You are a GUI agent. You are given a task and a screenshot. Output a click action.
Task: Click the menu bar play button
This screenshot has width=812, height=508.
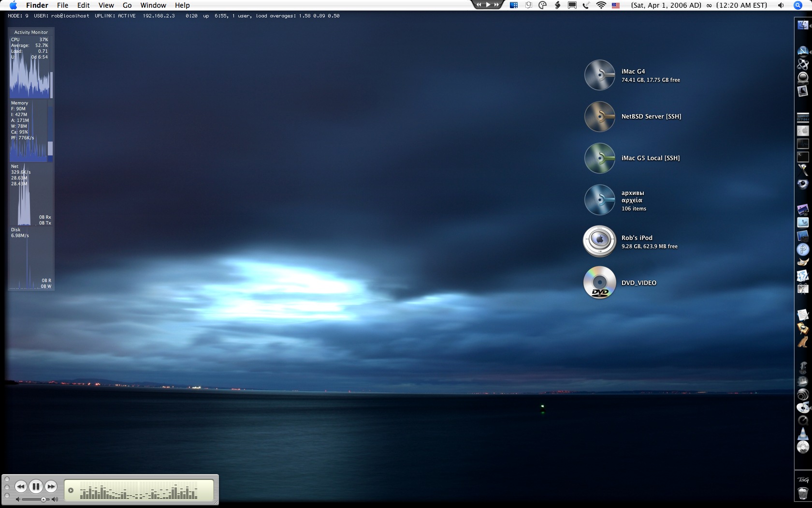(488, 4)
